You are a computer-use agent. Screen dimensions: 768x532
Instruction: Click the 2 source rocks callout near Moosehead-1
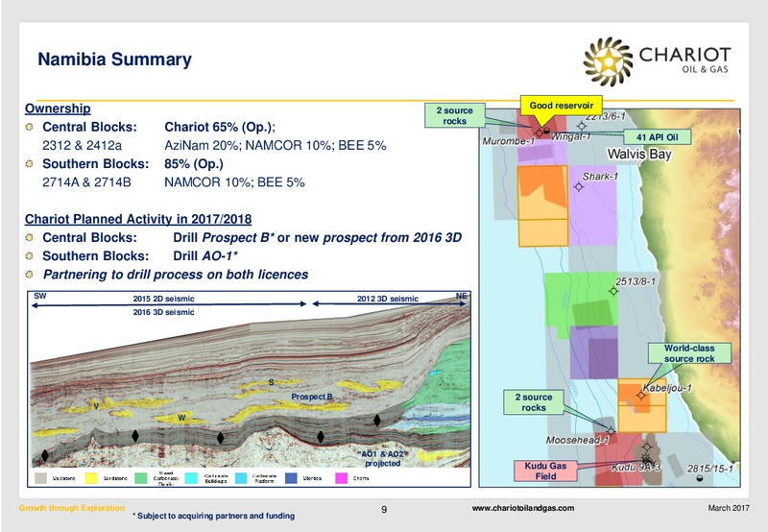[x=534, y=402]
